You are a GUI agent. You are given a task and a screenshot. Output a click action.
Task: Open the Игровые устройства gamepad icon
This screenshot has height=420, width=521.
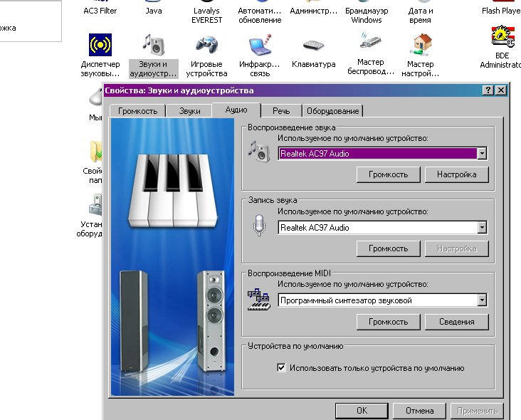206,45
